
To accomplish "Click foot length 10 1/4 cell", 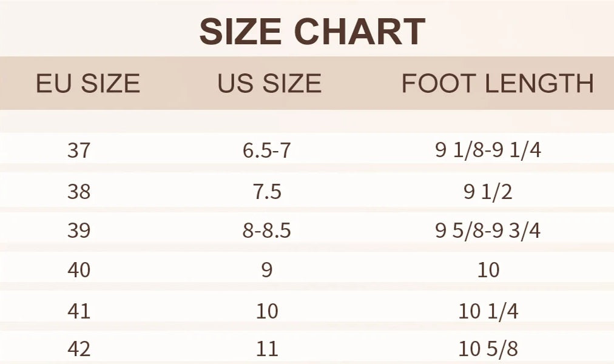I will click(488, 312).
